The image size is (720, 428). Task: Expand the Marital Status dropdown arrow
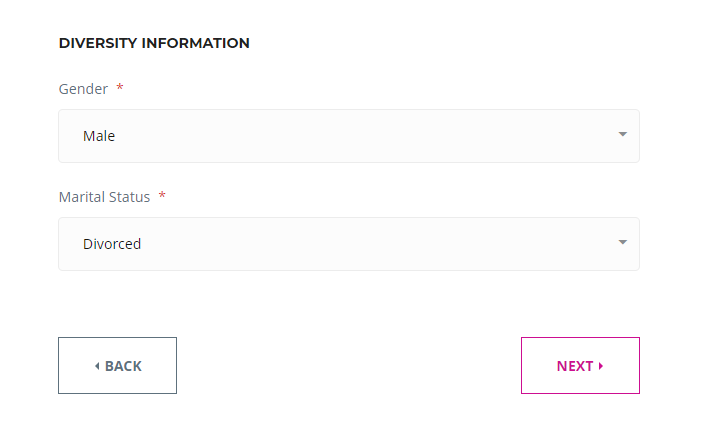(622, 242)
